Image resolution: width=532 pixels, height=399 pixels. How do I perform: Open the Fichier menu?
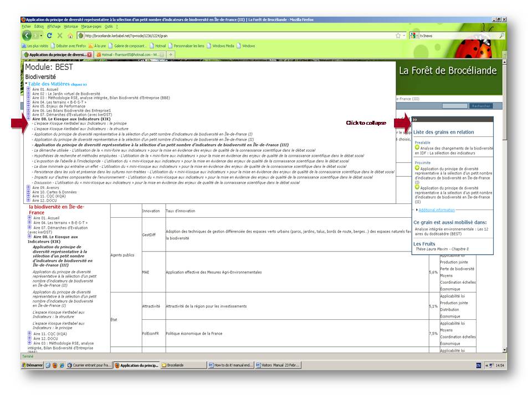click(x=27, y=27)
